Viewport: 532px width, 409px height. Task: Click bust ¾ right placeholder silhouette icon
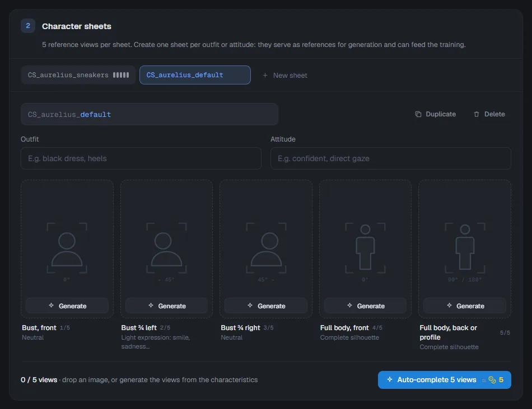point(266,248)
